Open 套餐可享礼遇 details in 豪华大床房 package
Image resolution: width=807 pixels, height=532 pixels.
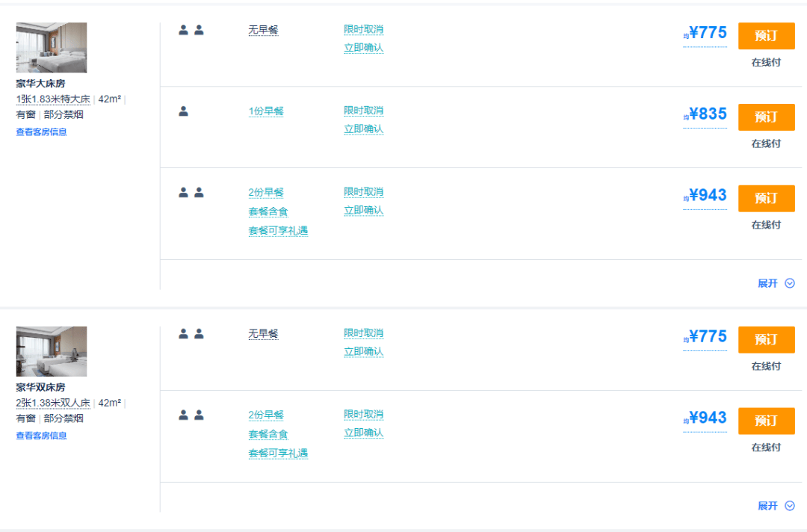point(278,231)
